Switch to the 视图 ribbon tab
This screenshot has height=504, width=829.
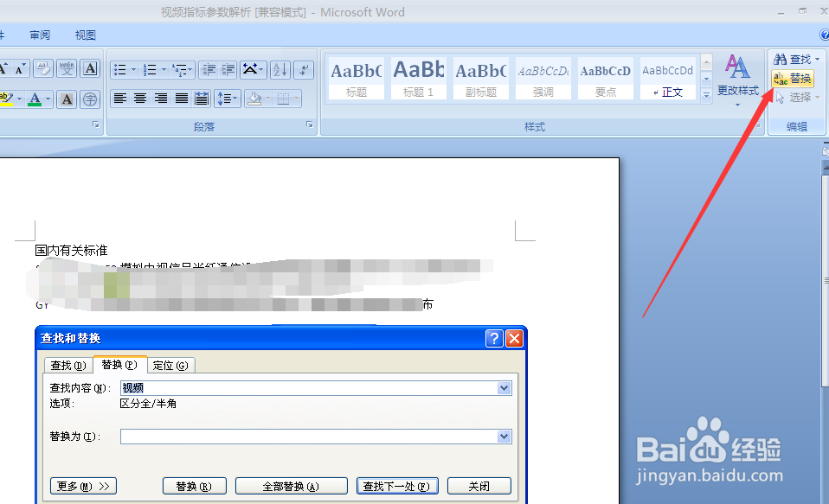click(85, 35)
